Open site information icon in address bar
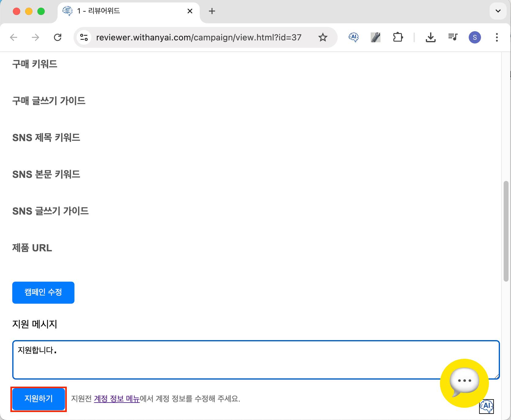This screenshot has height=420, width=511. (x=84, y=37)
